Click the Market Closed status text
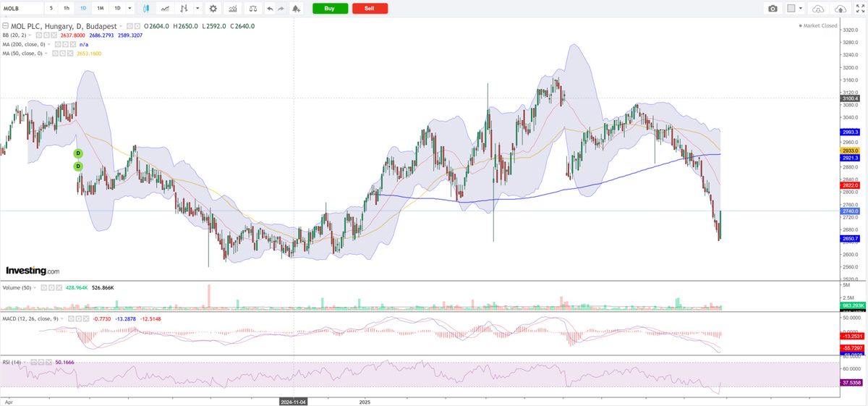Image resolution: width=868 pixels, height=406 pixels. [820, 25]
